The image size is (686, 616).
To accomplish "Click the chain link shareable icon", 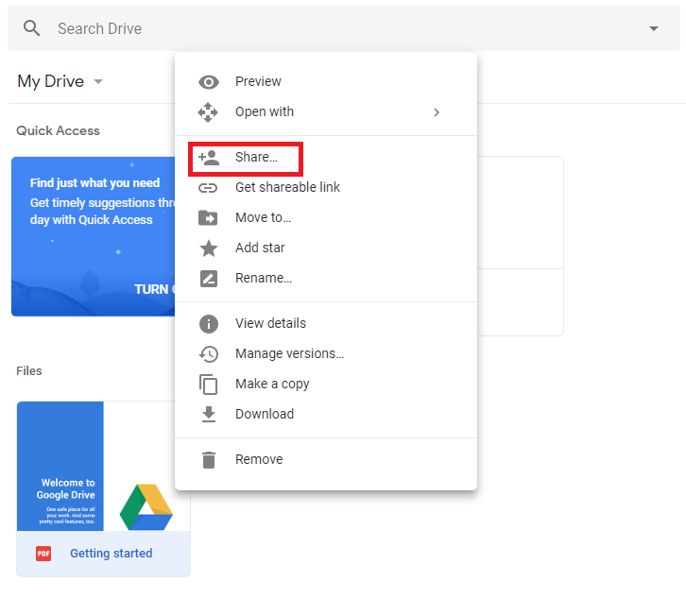I will click(x=208, y=188).
